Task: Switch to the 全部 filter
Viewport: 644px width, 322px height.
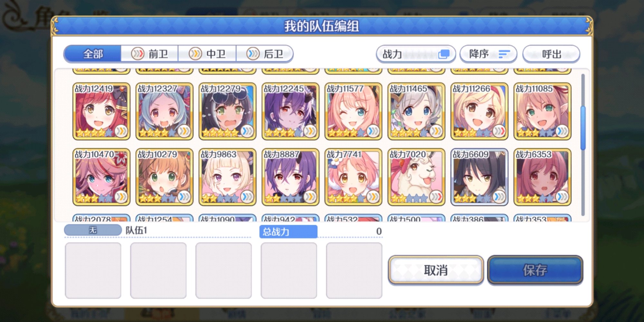Action: [92, 54]
